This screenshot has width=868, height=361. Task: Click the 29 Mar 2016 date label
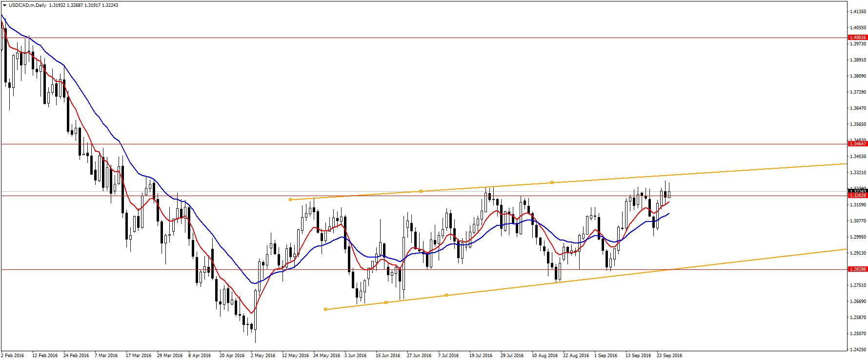[x=170, y=356]
